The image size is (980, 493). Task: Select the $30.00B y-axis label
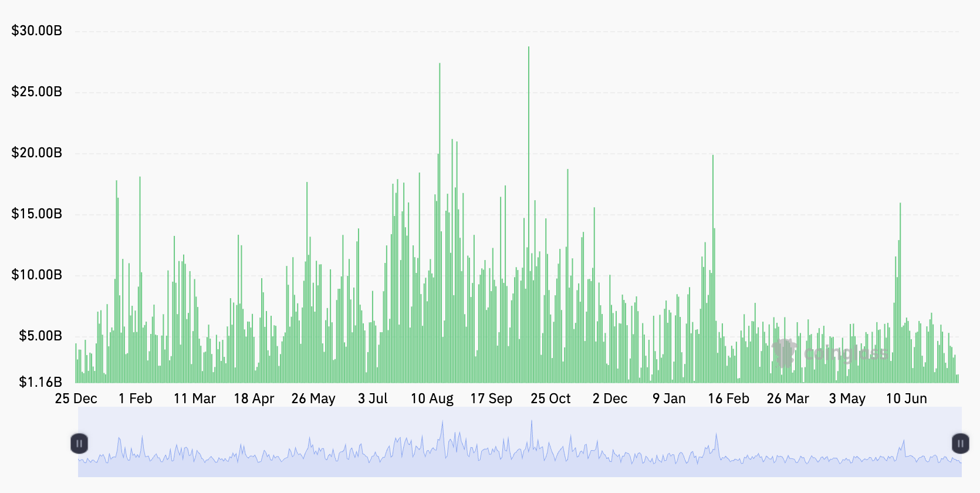(x=36, y=31)
